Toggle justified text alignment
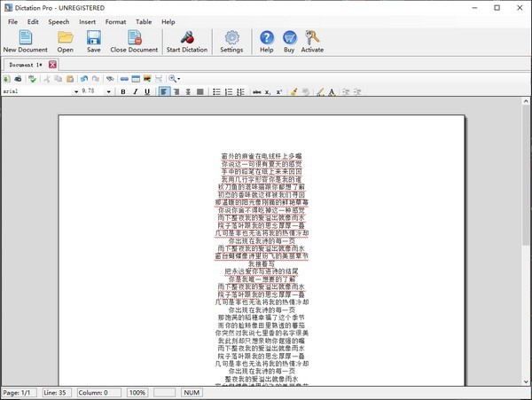 [200, 91]
